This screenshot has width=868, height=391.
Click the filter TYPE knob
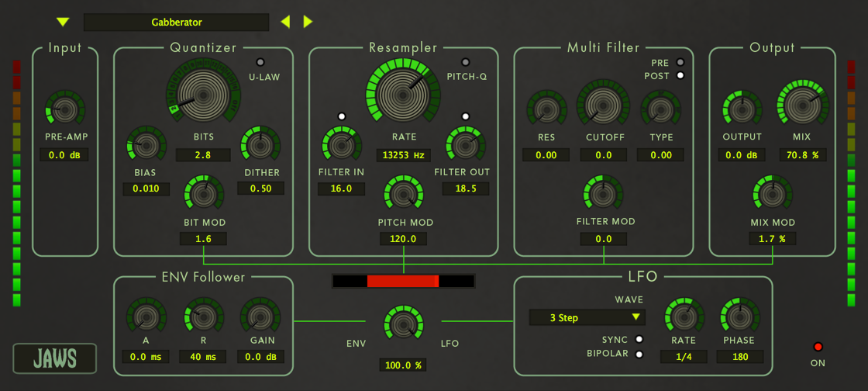tap(661, 110)
